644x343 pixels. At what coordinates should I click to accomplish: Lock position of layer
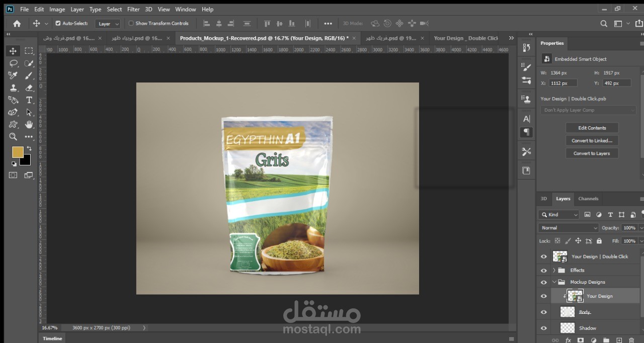578,241
